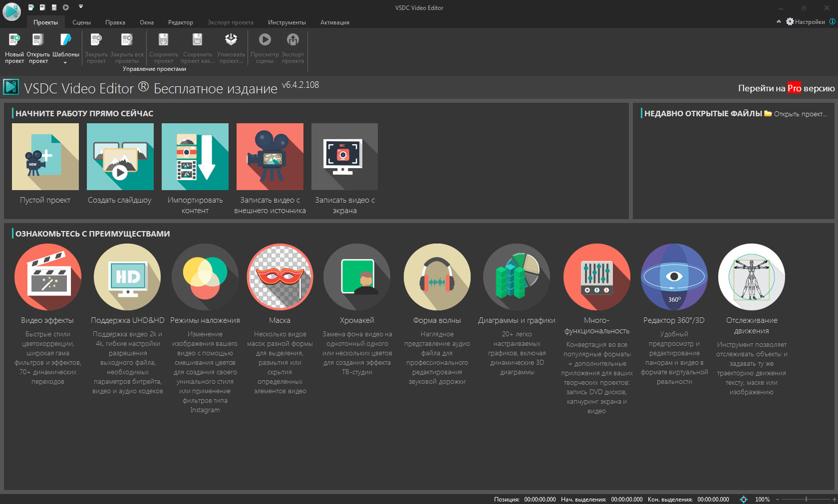Click the Поддержка UHD&HD monitor icon
838x504 pixels.
click(x=127, y=277)
